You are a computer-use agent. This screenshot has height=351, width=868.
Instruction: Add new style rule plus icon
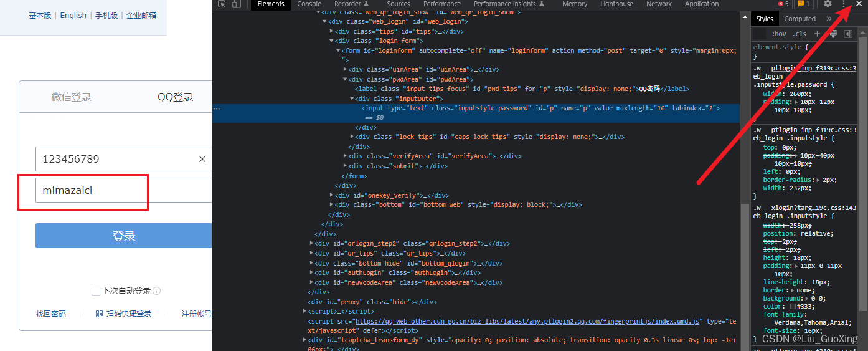816,34
